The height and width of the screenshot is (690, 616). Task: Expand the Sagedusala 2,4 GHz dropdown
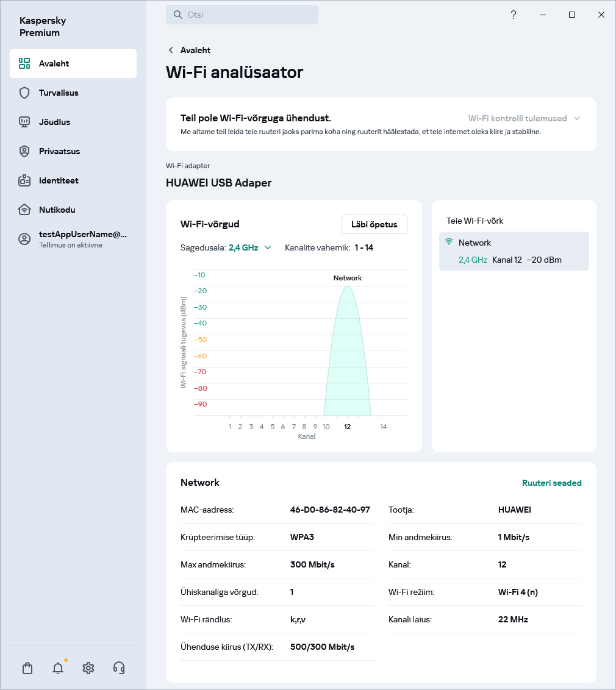250,247
